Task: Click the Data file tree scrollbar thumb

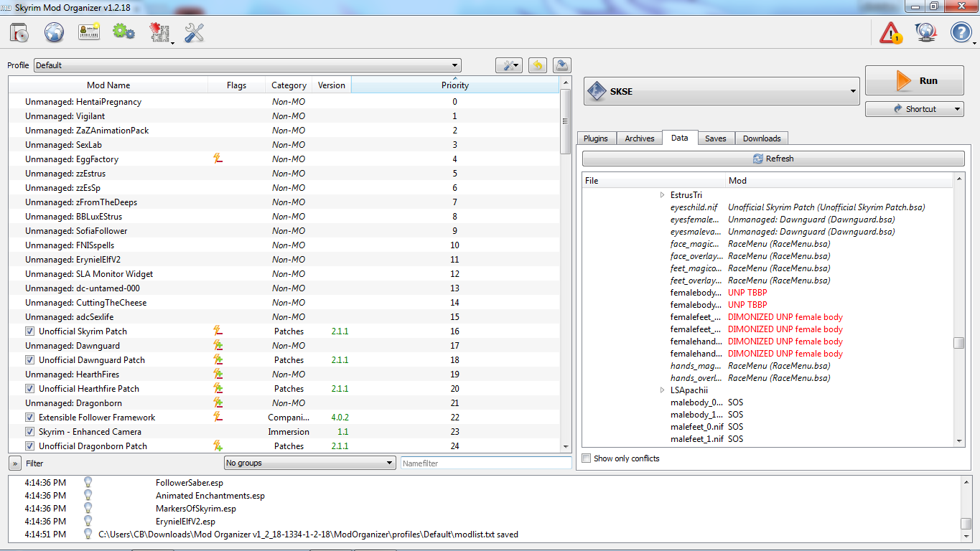Action: (959, 343)
